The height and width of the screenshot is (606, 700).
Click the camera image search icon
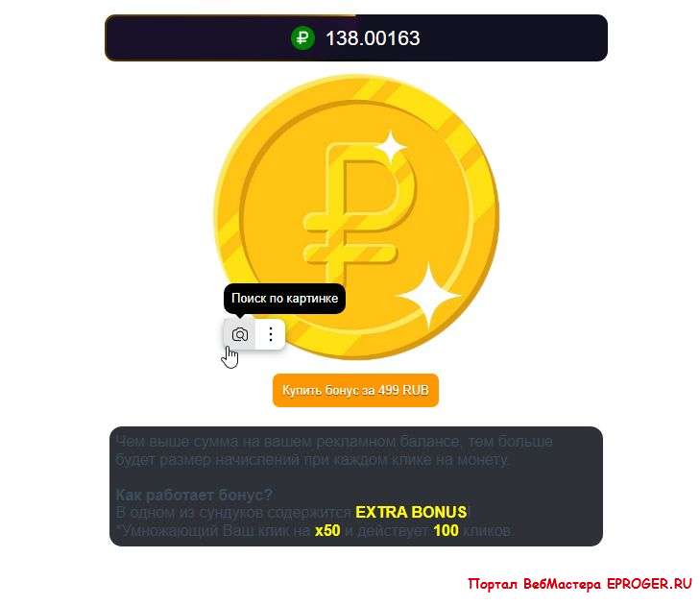(240, 334)
